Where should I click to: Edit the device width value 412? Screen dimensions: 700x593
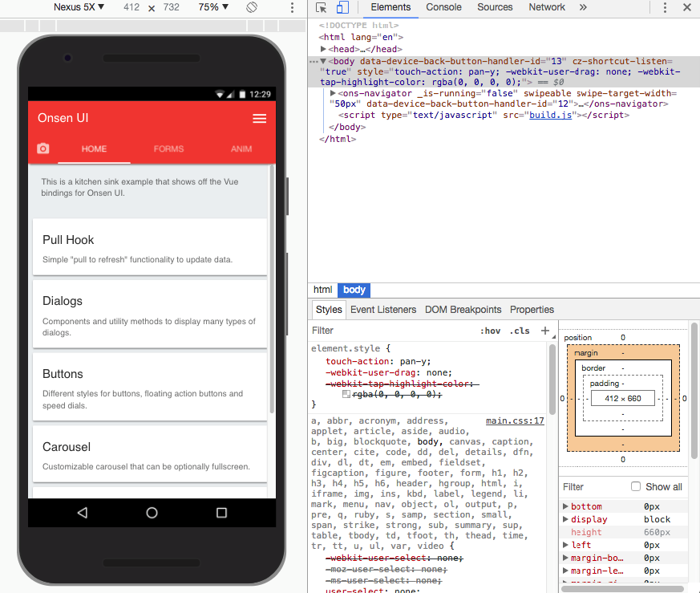pos(132,7)
